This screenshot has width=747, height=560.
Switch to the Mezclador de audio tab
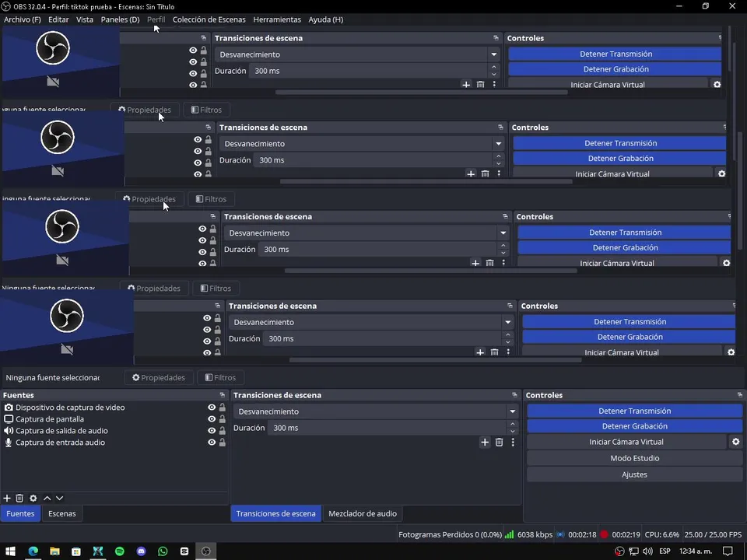363,514
